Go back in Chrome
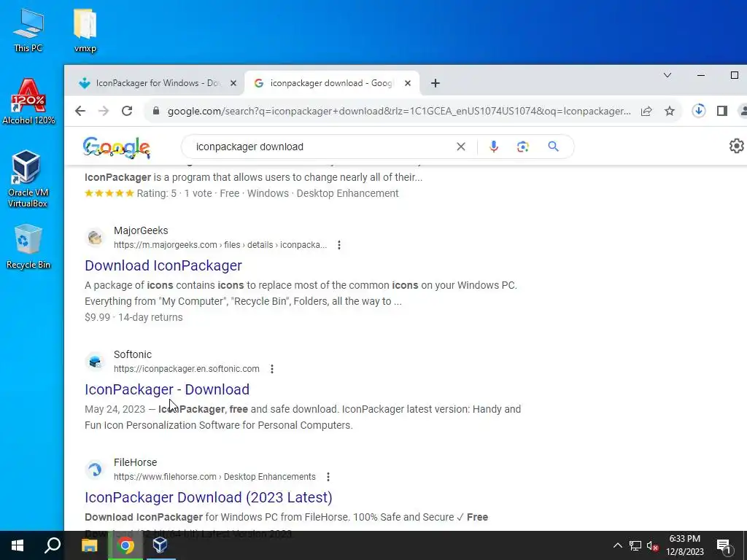This screenshot has height=560, width=747. click(80, 111)
